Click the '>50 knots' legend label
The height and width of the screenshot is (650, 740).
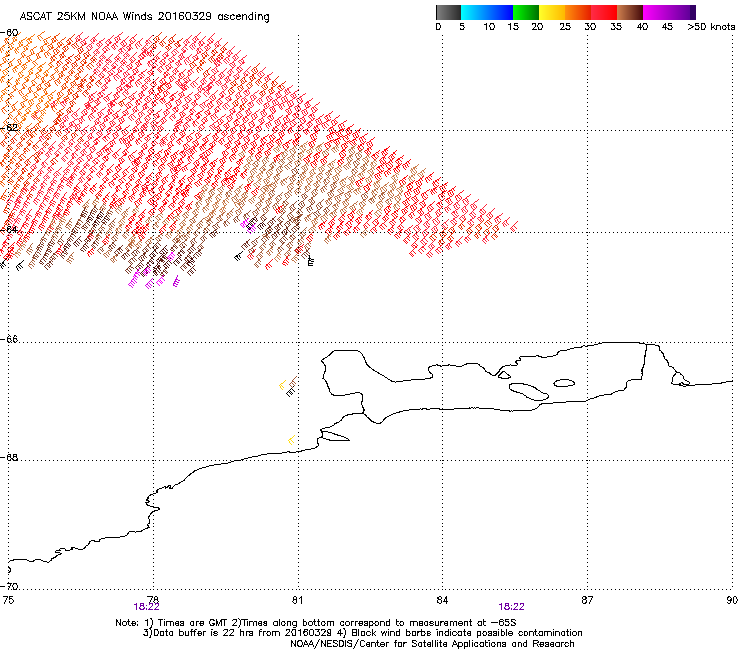711,27
